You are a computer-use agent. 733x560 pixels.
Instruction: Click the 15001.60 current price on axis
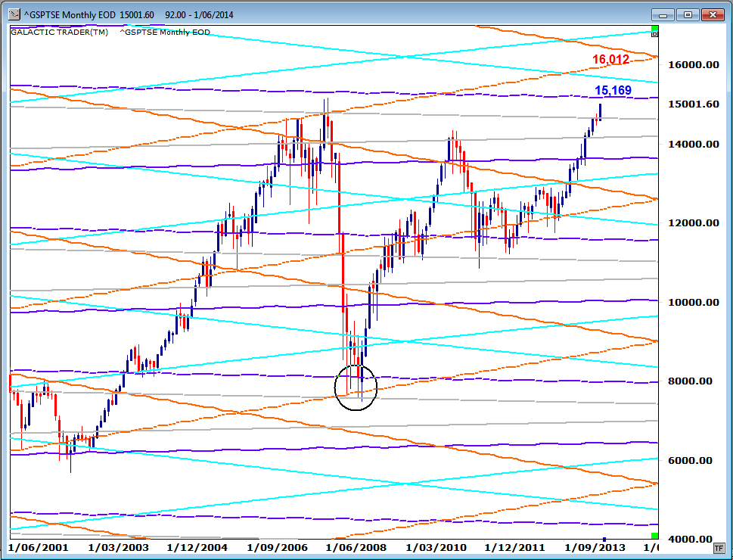tap(694, 104)
